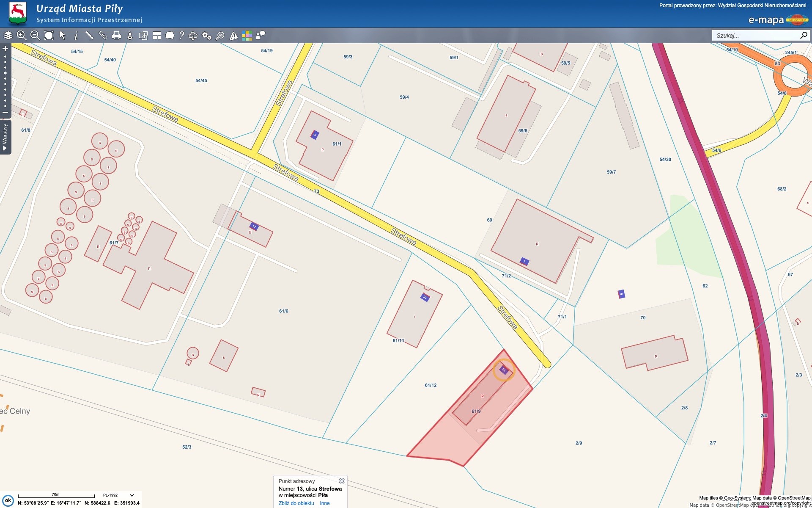Screen dimensions: 812x508
Task: Click the 'Inne' link in popup
Action: tap(324, 503)
